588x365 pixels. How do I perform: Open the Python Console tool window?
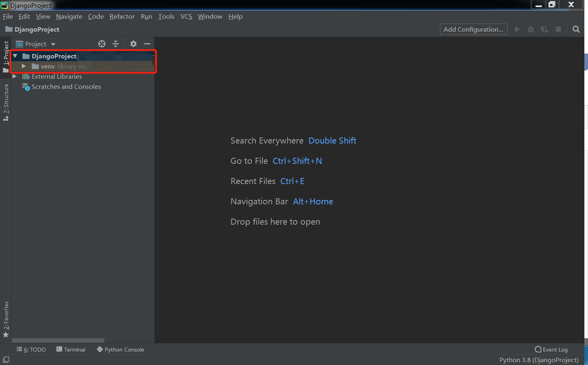click(x=121, y=350)
